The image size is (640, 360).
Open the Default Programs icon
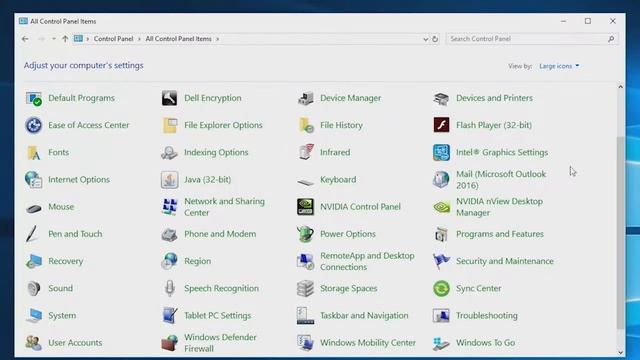tap(33, 98)
